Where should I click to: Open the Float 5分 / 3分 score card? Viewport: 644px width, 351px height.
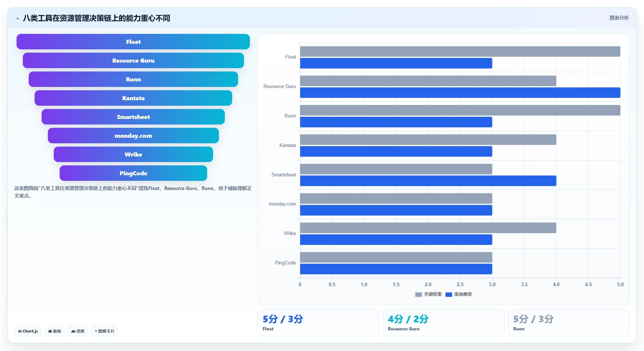(x=318, y=323)
